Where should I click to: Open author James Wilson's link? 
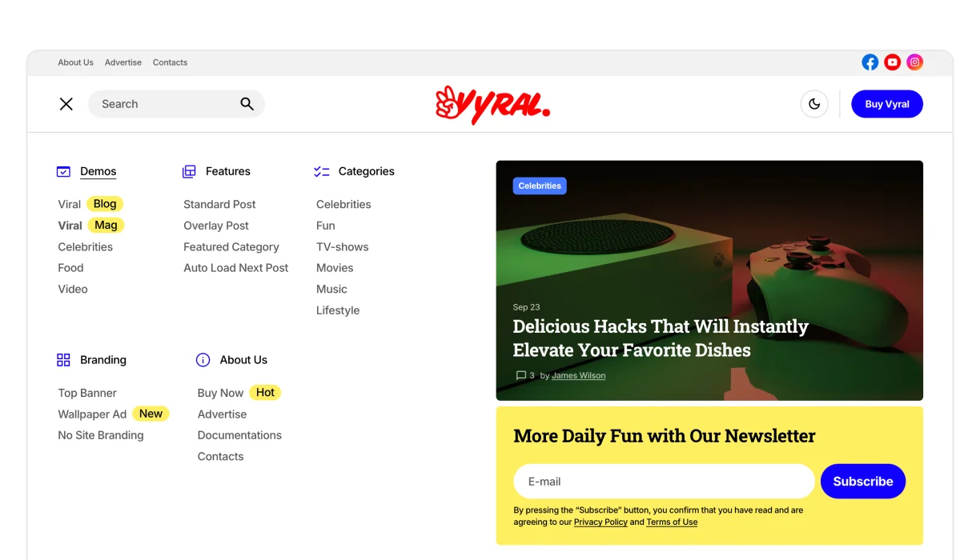(578, 375)
